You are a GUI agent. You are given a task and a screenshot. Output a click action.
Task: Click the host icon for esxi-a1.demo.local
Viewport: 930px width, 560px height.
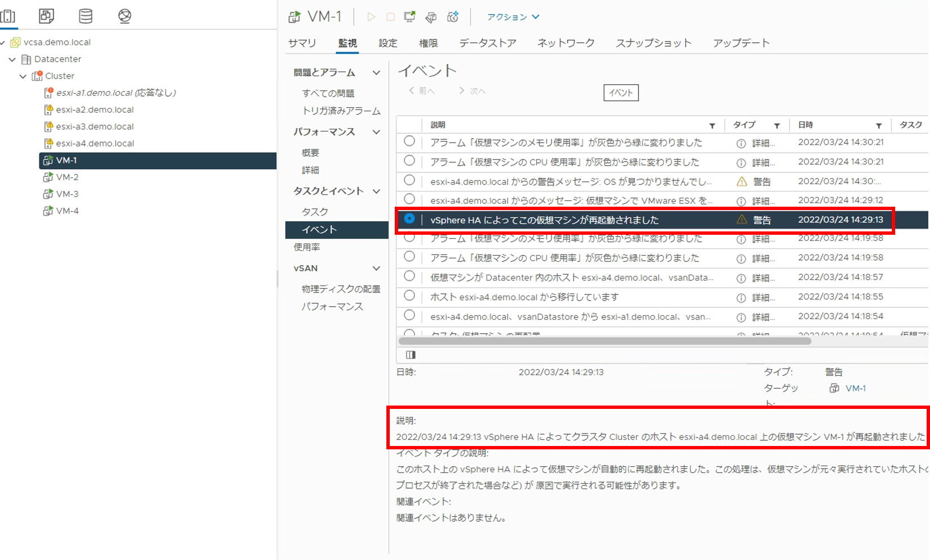coord(48,93)
